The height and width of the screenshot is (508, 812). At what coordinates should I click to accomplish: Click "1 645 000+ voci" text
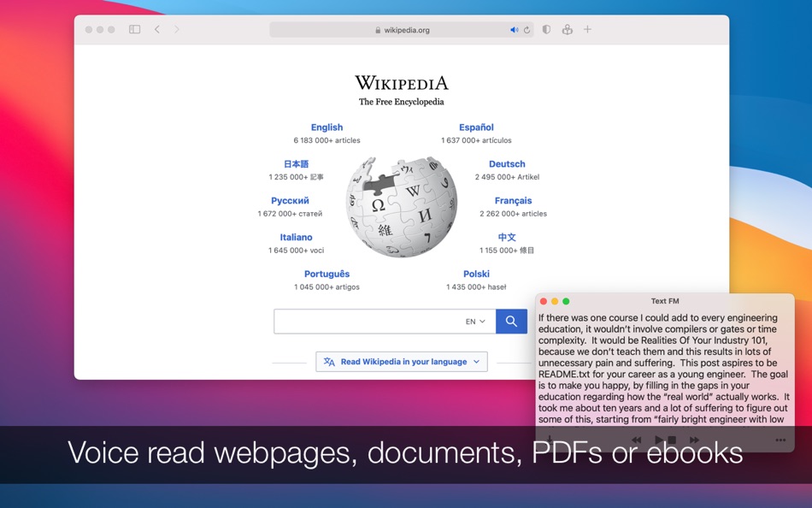pos(297,251)
